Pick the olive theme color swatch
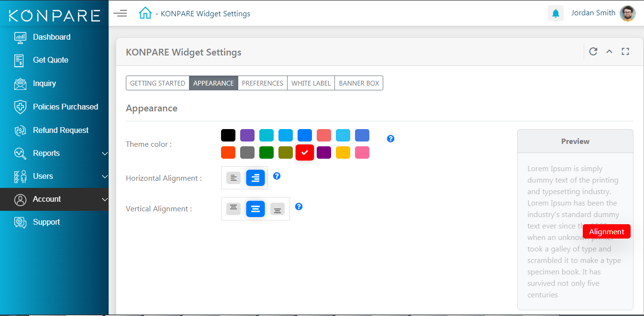644x316 pixels. (x=286, y=153)
